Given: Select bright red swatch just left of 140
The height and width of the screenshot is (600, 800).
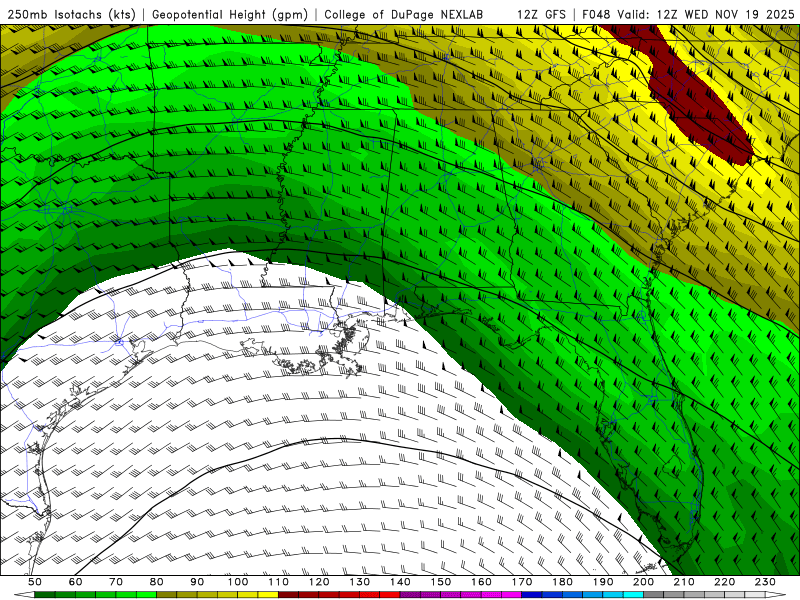Looking at the screenshot, I should 390,595.
